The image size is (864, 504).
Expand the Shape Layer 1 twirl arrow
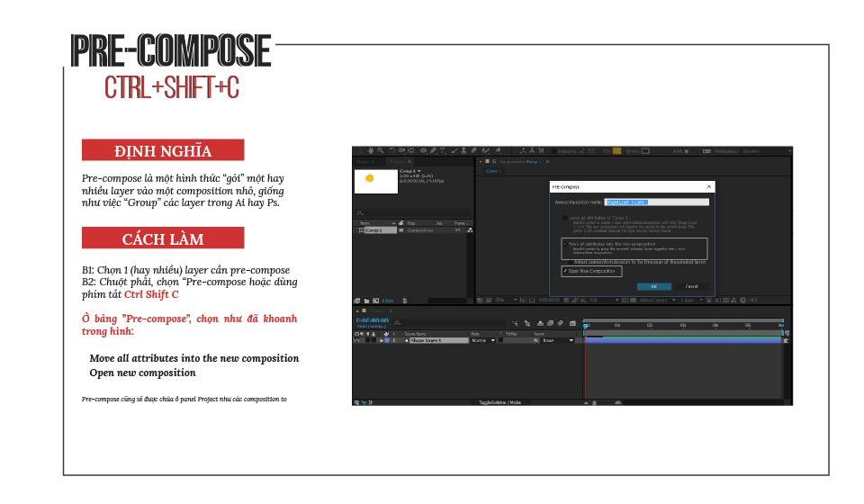[x=382, y=340]
